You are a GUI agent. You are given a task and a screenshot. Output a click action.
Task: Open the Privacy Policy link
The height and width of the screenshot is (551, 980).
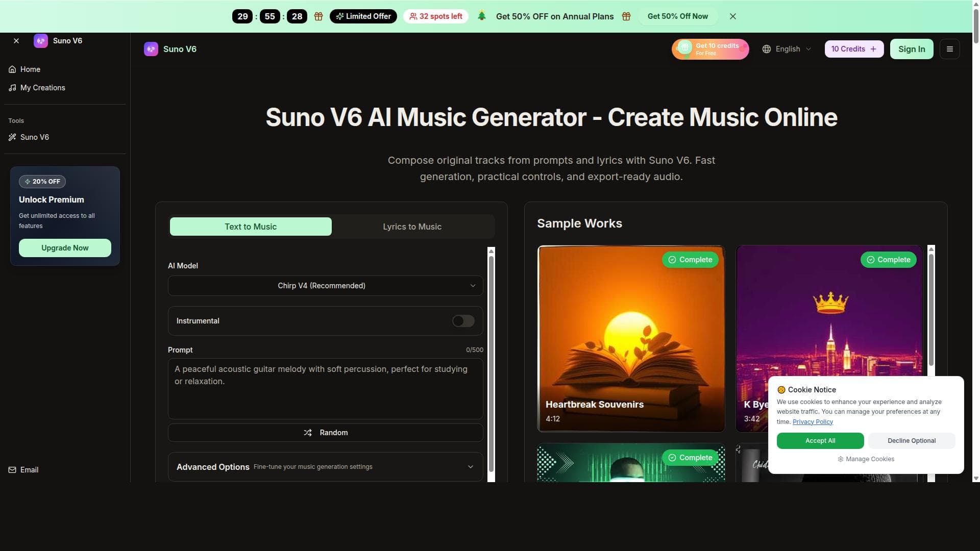pyautogui.click(x=813, y=422)
